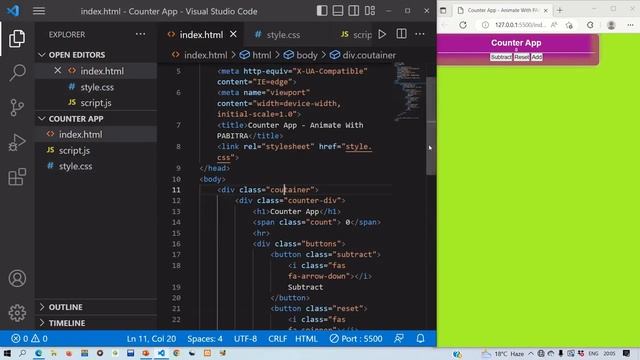Click the code minimap

[408, 91]
